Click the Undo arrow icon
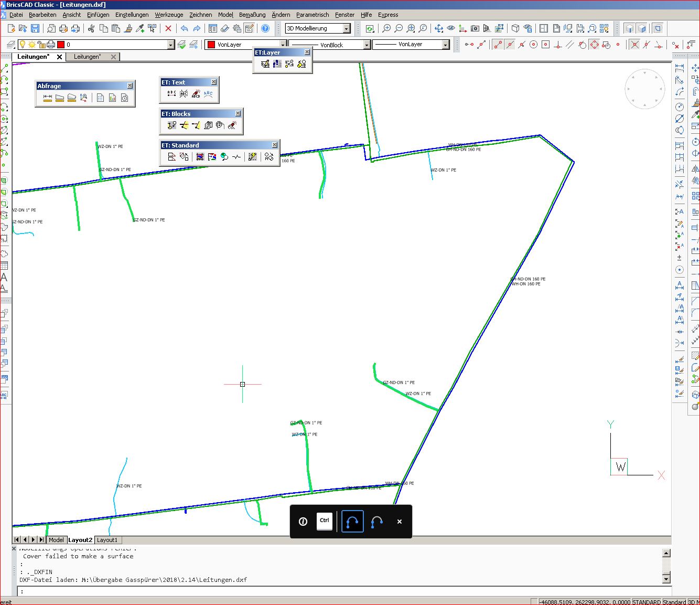 [x=184, y=28]
